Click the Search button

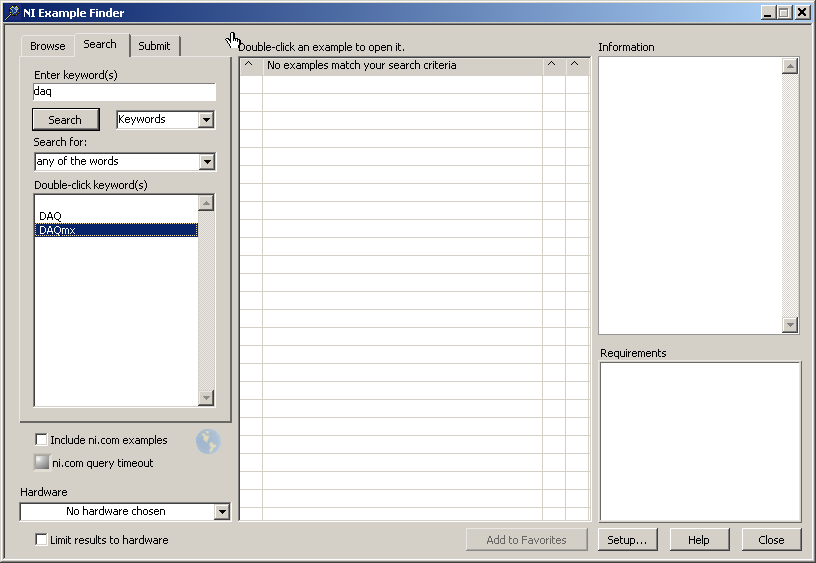[x=66, y=120]
